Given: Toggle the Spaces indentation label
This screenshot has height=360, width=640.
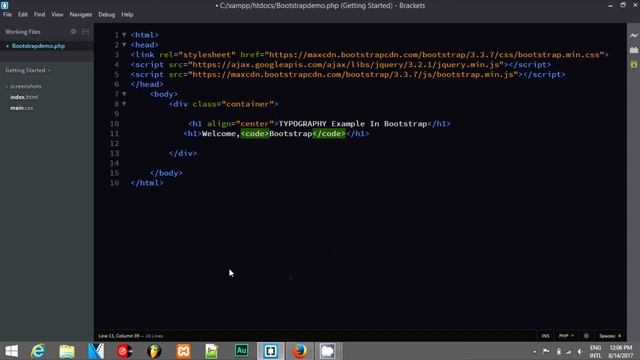Looking at the screenshot, I should tap(607, 336).
